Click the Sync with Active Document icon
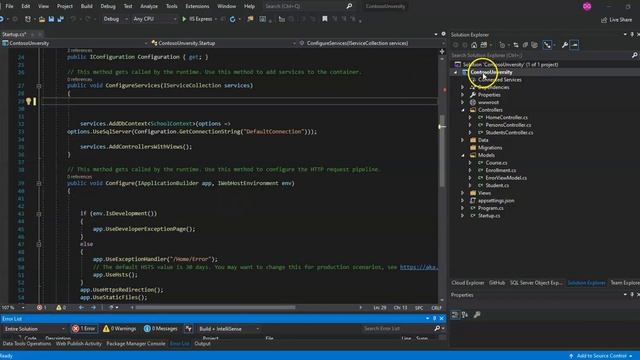Image resolution: width=640 pixels, height=360 pixels. (516, 45)
